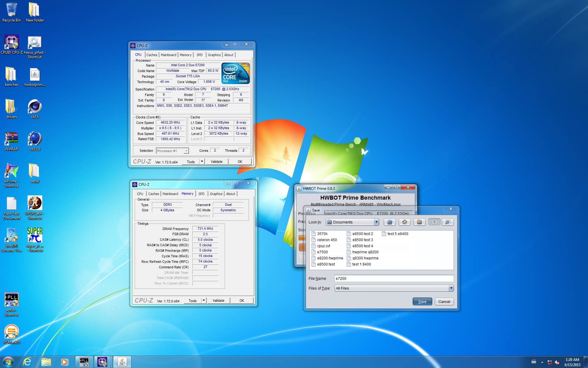Expand Tools dropdown arrow in top CPU-Z window

tap(202, 162)
